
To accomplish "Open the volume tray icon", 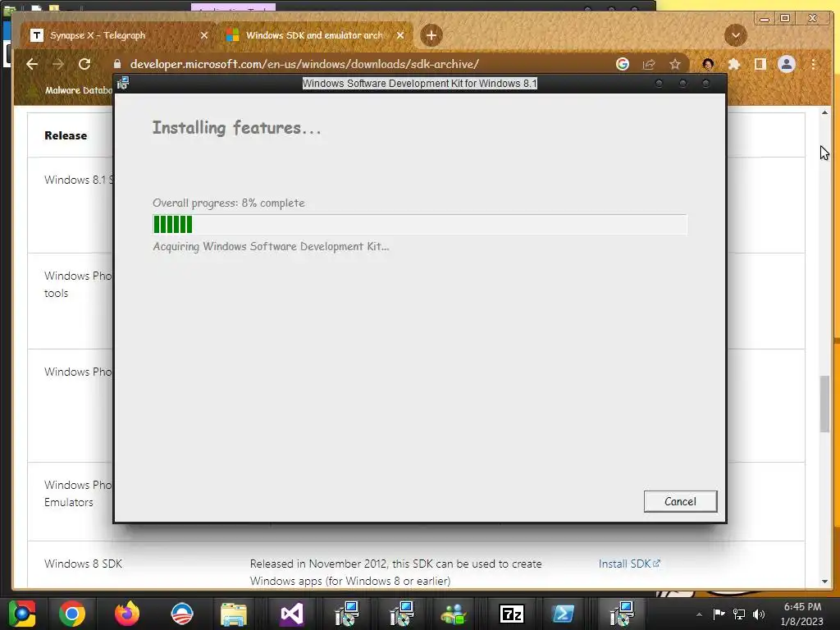I will click(759, 614).
